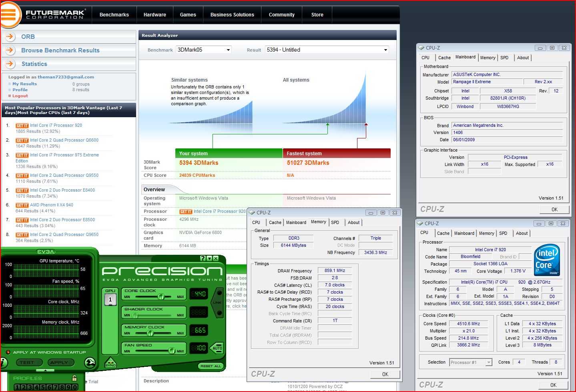576x392 pixels.
Task: Toggle AUTO fan speed in Precision
Action: [x=217, y=348]
